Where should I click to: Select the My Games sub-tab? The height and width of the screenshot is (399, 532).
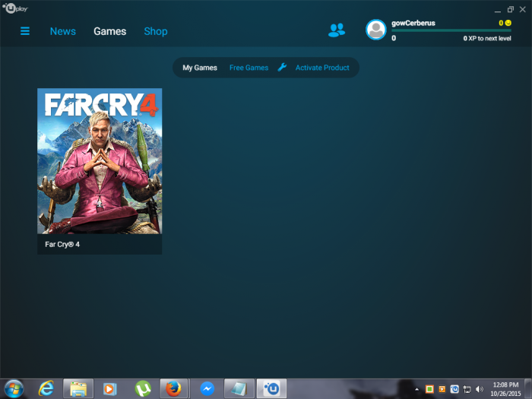[x=200, y=68]
